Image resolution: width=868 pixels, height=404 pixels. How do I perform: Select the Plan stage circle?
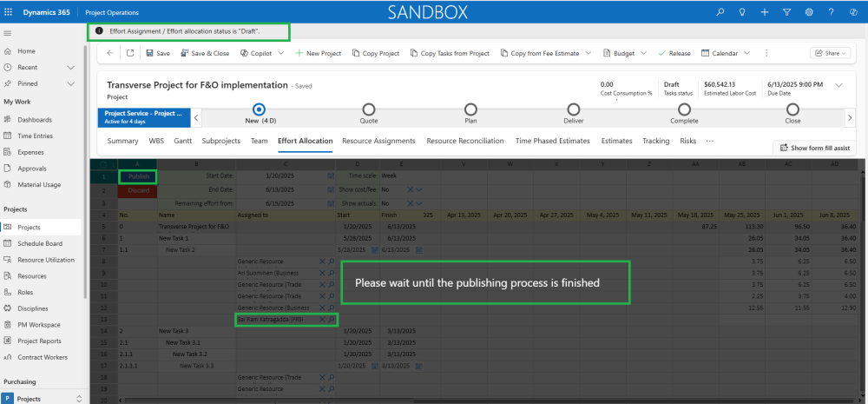tap(470, 109)
